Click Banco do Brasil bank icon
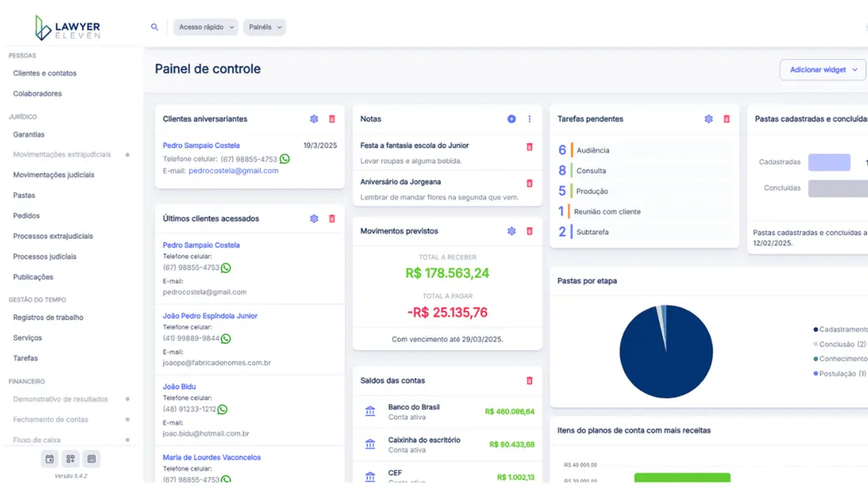The height and width of the screenshot is (488, 868). [x=370, y=411]
